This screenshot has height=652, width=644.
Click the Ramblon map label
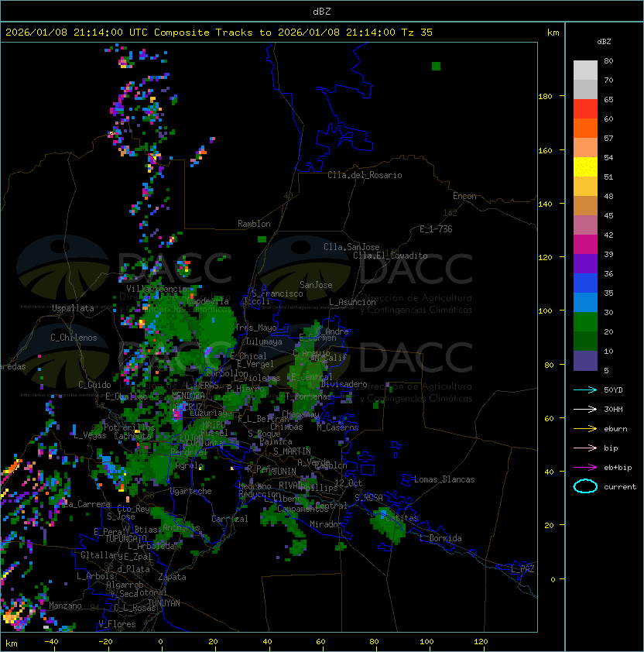pos(254,224)
